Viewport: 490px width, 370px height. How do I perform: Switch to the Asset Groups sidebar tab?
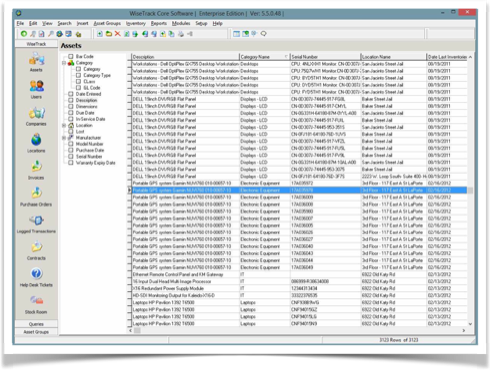pos(36,332)
